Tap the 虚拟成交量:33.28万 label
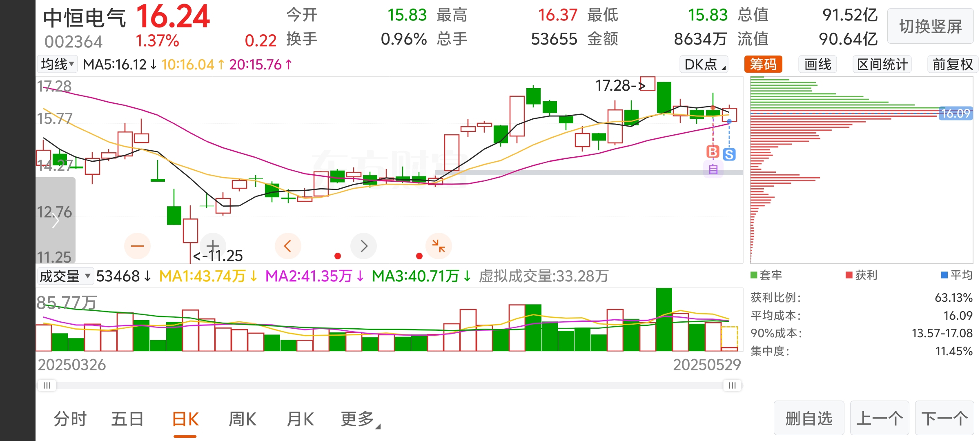 point(543,276)
